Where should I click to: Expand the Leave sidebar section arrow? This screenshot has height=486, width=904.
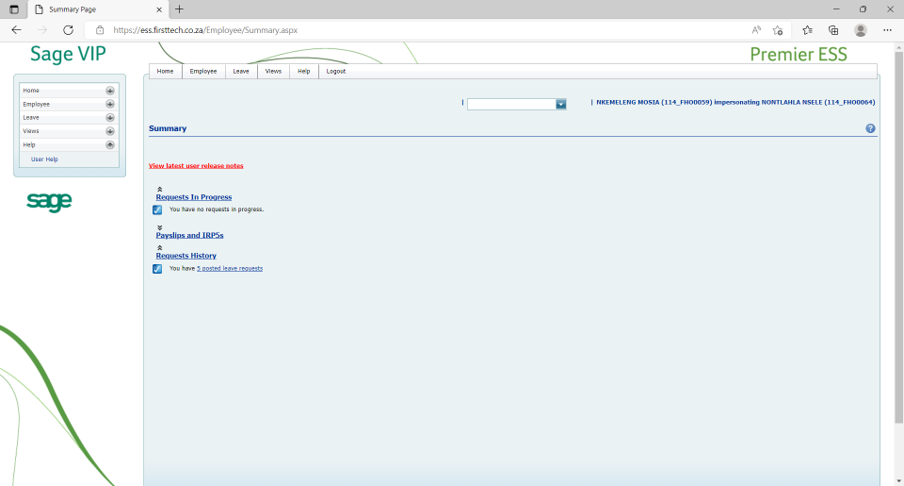[110, 118]
